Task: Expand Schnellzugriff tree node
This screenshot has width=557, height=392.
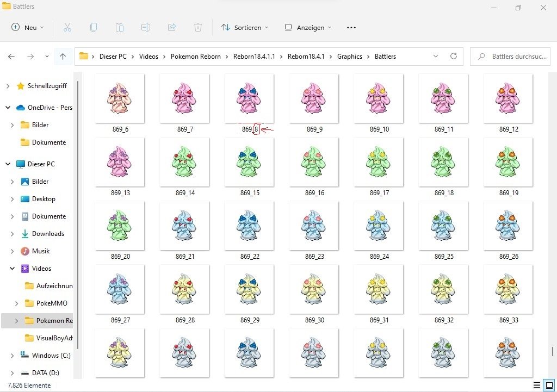Action: point(8,86)
